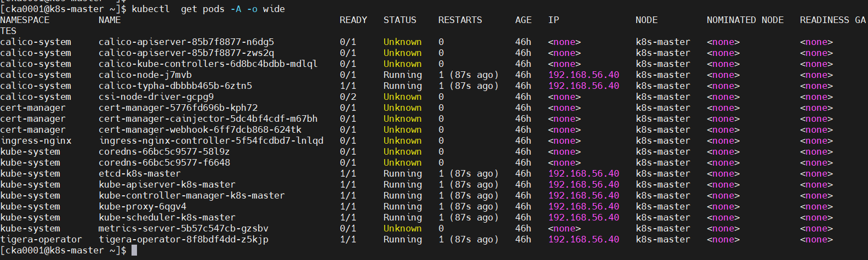
Task: Click pod name ingress-nginx-controller-5f54fcdbd7-lnlqd
Action: 211,140
